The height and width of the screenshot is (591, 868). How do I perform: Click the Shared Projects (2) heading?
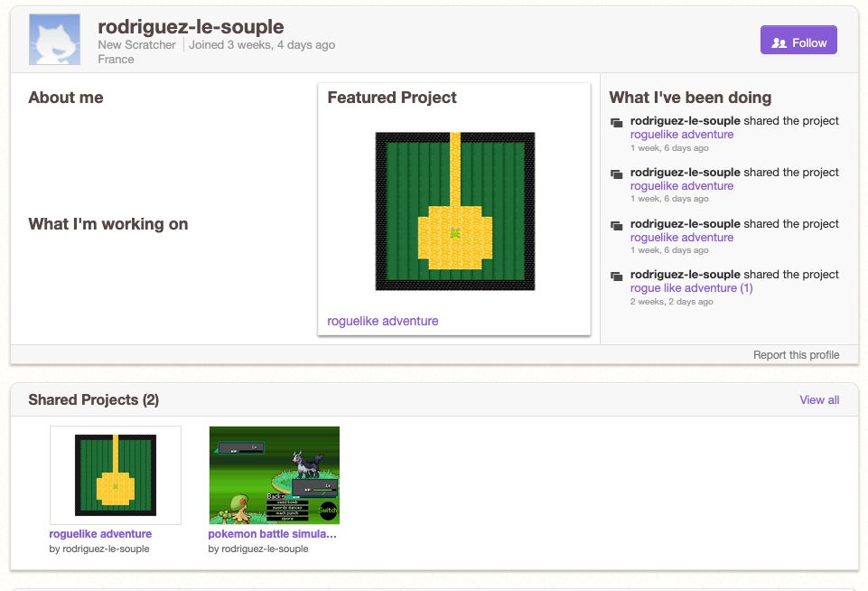tap(94, 400)
